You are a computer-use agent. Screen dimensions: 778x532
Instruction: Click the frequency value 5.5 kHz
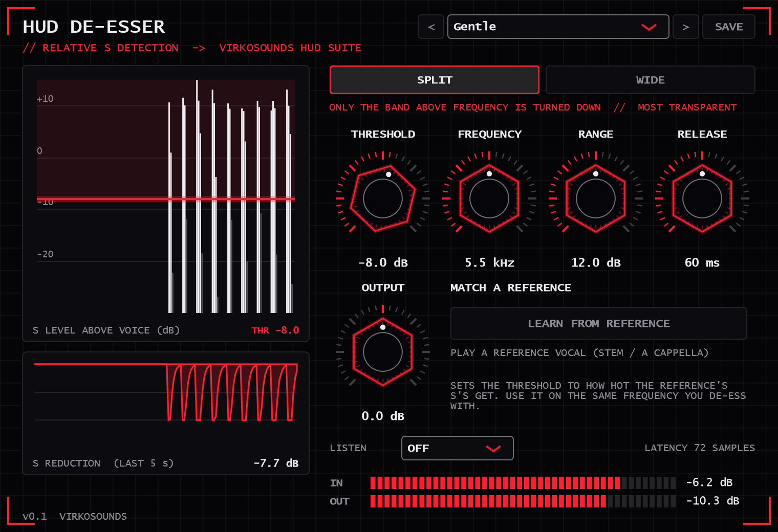[x=489, y=262]
